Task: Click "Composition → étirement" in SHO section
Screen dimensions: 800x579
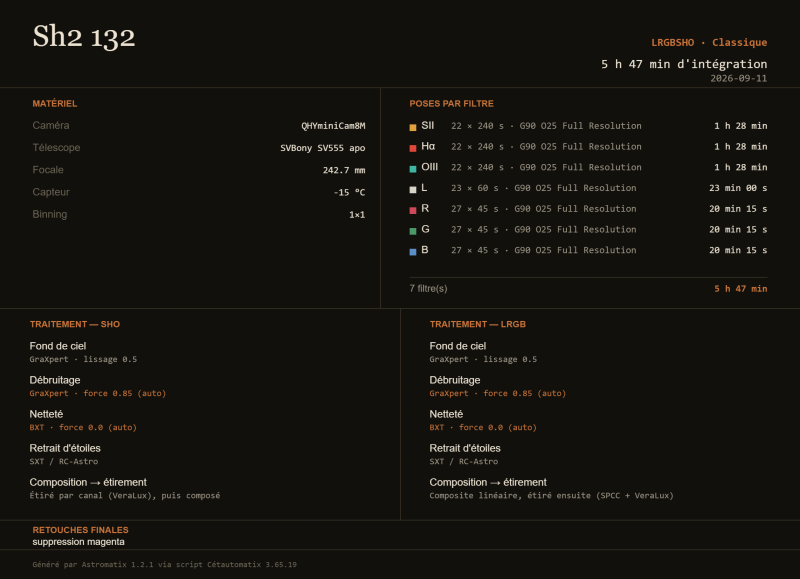Action: tap(88, 482)
